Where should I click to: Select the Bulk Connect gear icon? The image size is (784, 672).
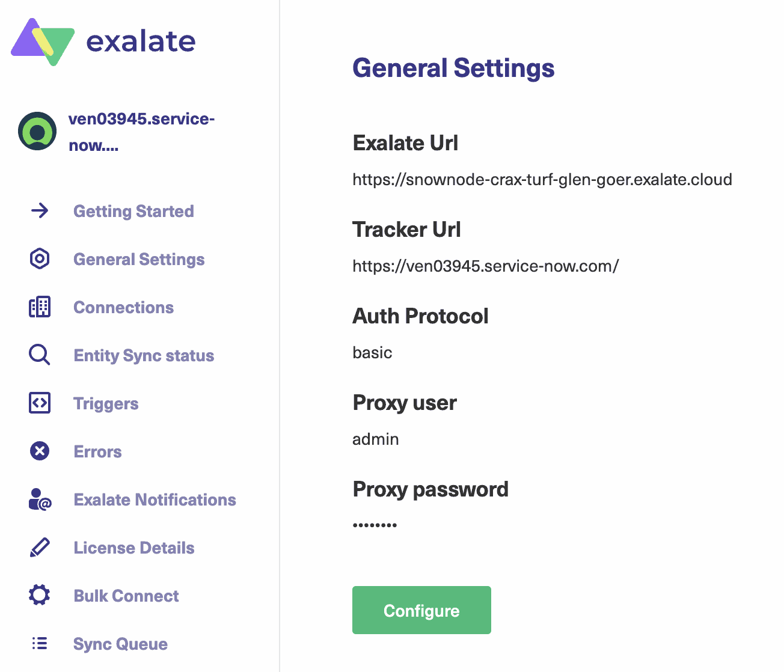pyautogui.click(x=39, y=595)
